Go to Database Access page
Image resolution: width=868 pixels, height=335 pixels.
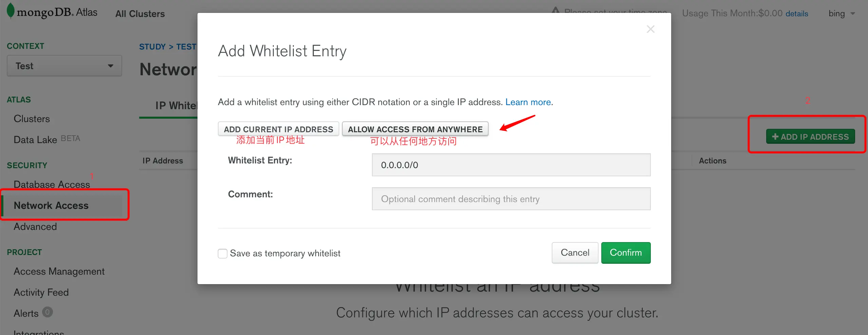coord(52,184)
